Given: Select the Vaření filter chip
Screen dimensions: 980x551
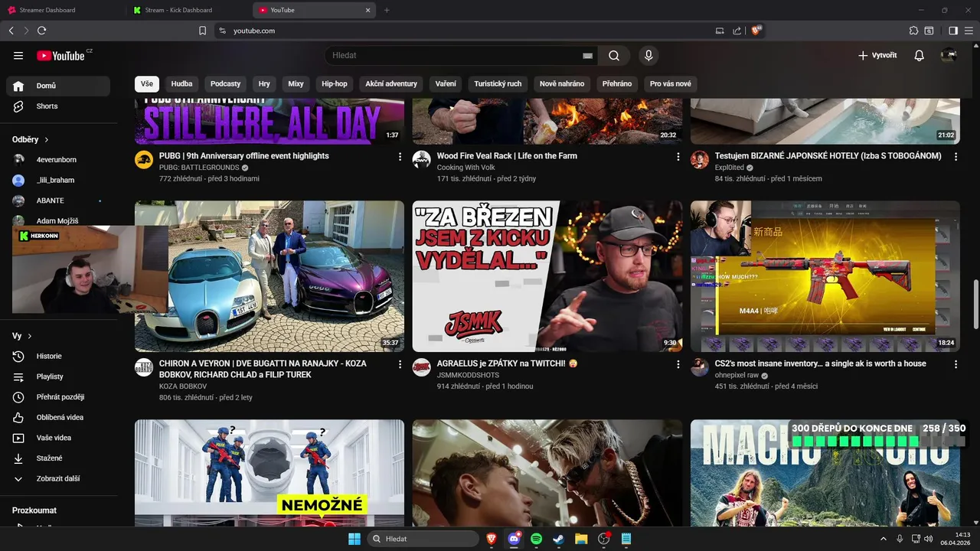Looking at the screenshot, I should point(446,83).
